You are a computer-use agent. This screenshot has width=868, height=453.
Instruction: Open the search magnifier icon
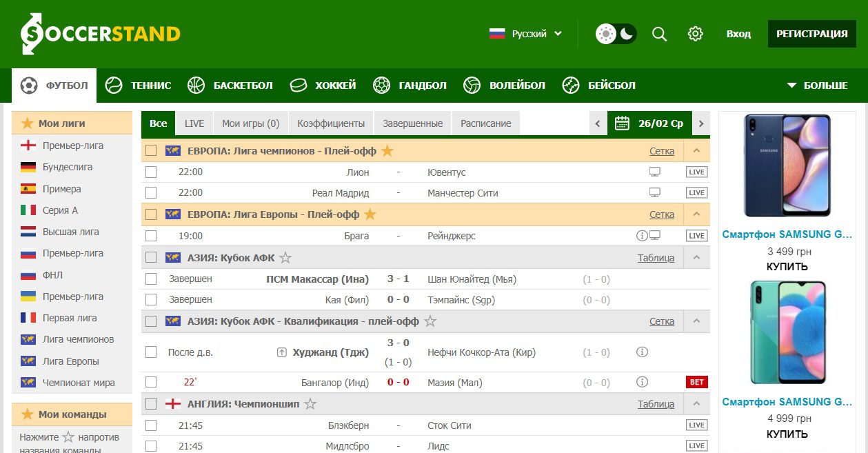659,34
